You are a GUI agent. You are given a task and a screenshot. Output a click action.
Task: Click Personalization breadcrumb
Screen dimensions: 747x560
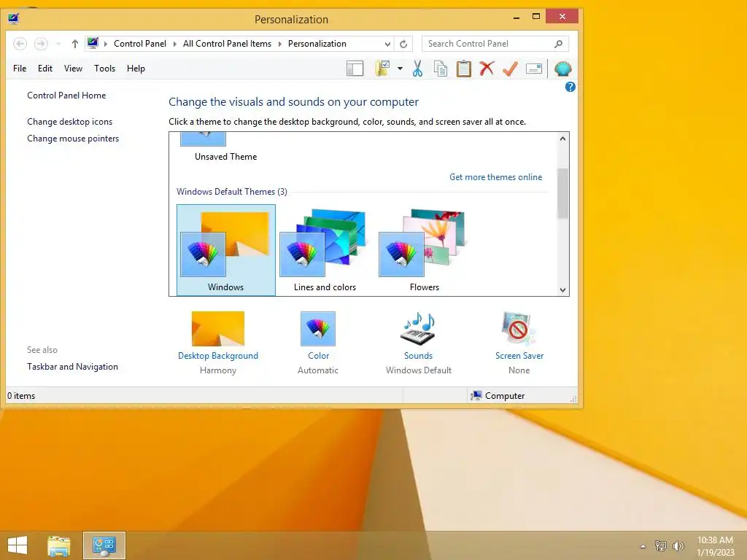tap(317, 44)
